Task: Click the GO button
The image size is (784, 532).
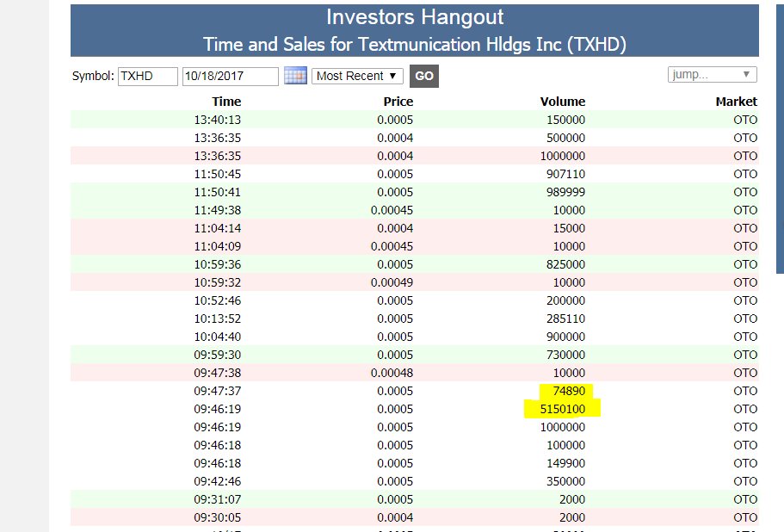Action: (424, 76)
